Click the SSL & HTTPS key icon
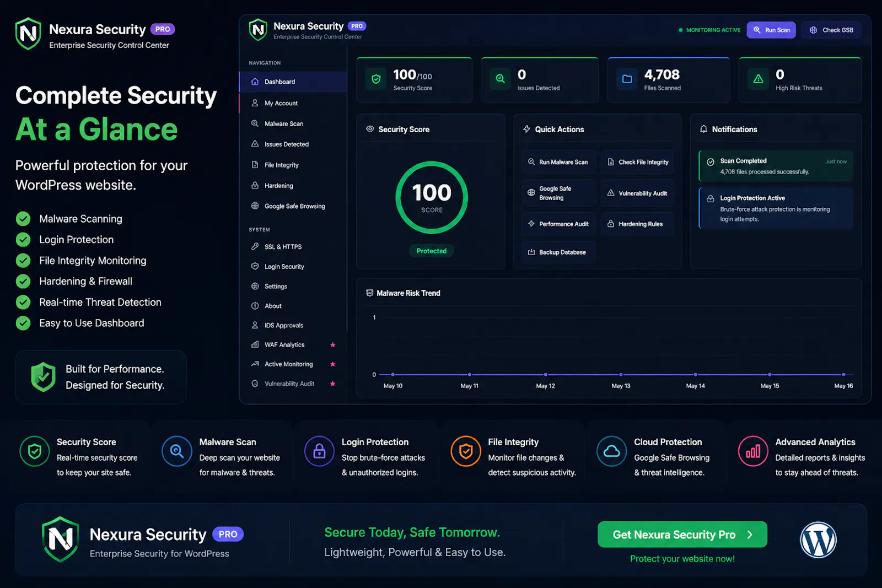Viewport: 882px width, 588px height. point(255,246)
